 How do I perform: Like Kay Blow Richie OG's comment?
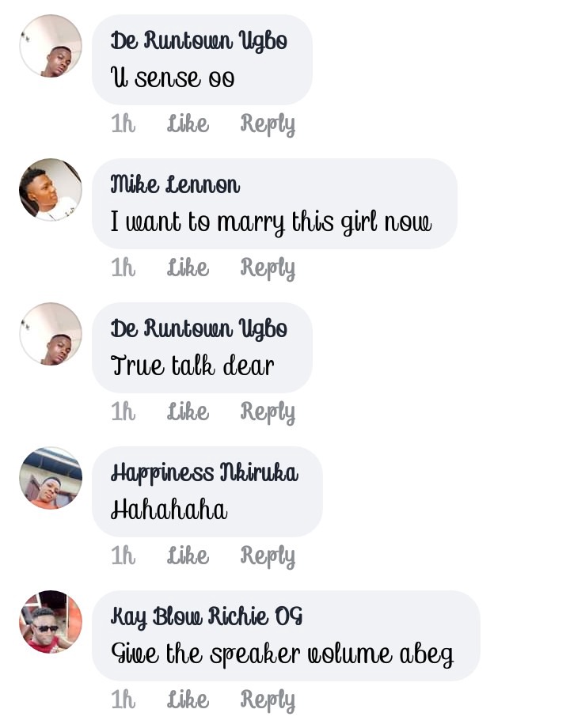click(x=188, y=700)
